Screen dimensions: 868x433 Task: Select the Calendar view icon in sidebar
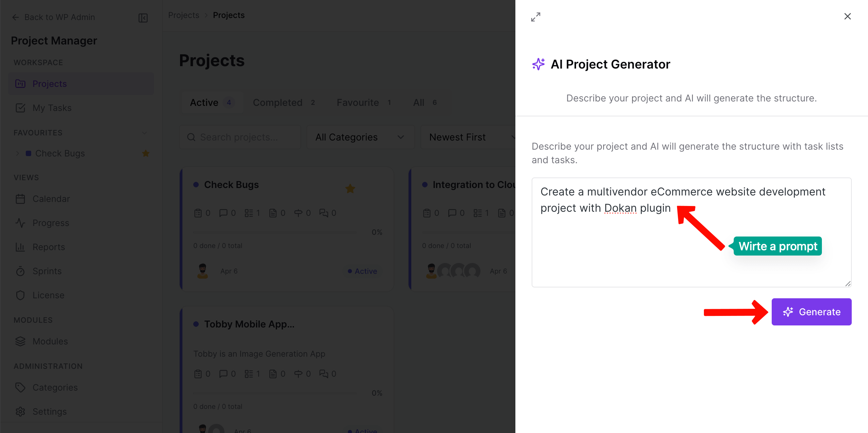[20, 199]
